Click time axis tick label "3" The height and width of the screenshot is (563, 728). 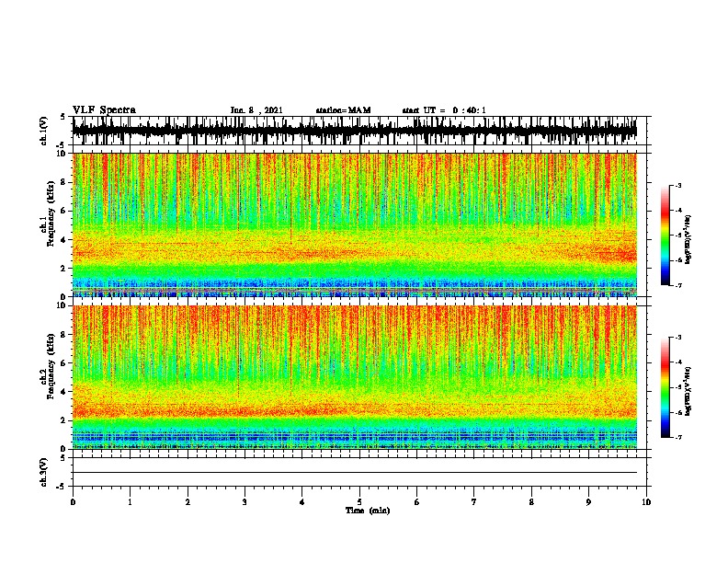pyautogui.click(x=245, y=502)
